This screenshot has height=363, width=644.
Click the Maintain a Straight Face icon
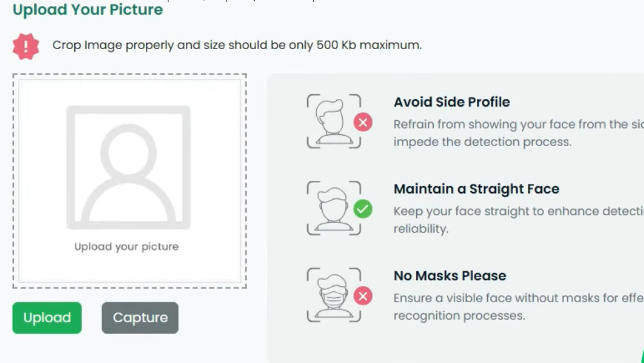(333, 208)
